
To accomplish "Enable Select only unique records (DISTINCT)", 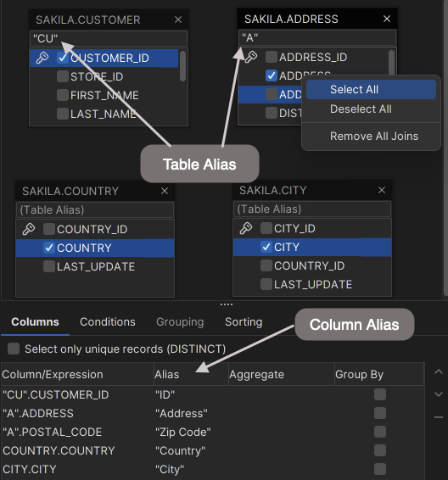I will (14, 349).
